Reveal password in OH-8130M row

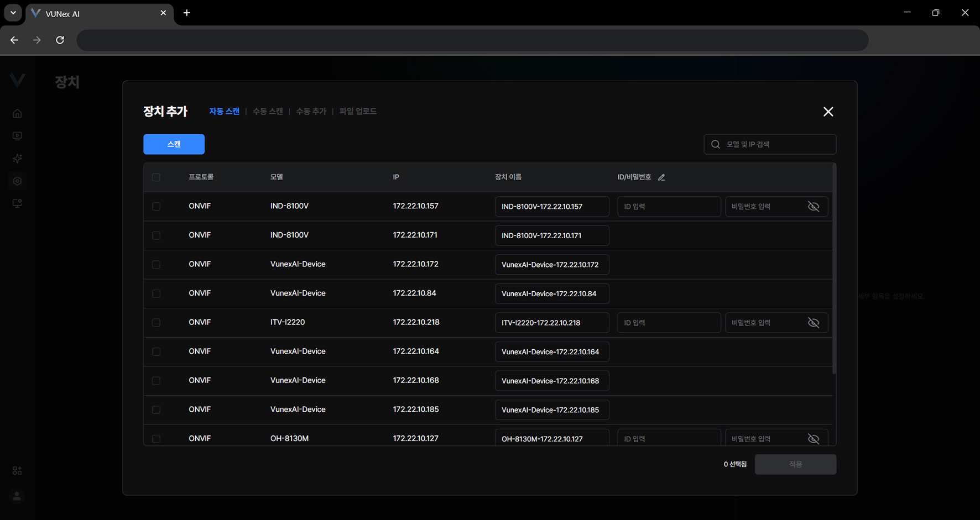pos(813,439)
